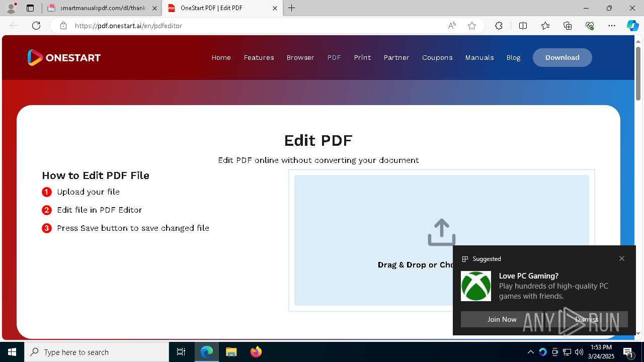Open the Favorites list icon
This screenshot has height=362, width=644.
point(545,26)
